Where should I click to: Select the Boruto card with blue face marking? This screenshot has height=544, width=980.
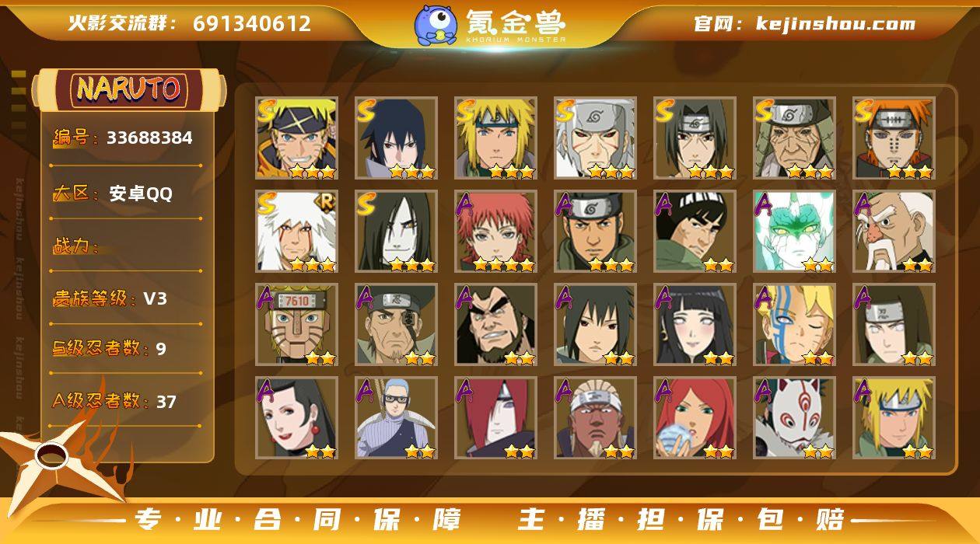point(795,325)
